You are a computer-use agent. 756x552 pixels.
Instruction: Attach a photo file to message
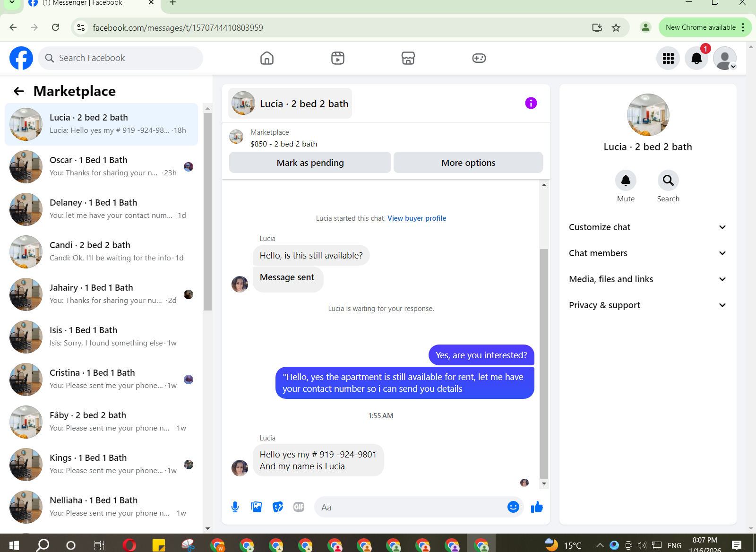point(257,507)
